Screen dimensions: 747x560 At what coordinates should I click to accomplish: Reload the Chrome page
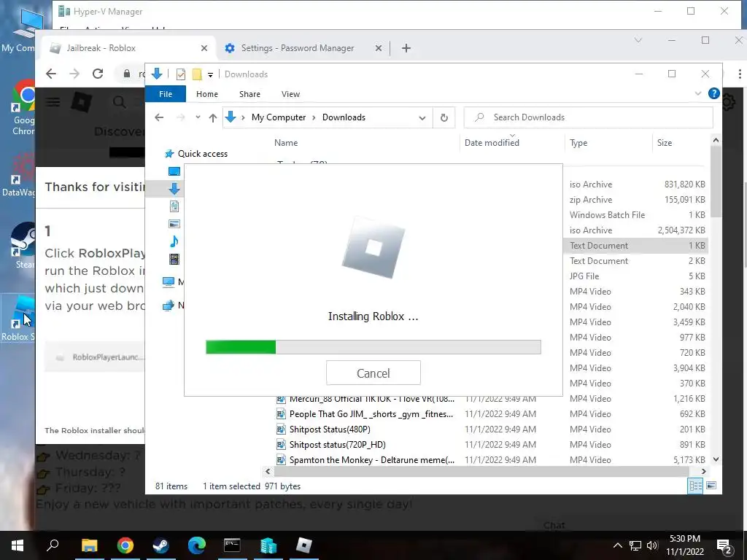click(x=98, y=74)
